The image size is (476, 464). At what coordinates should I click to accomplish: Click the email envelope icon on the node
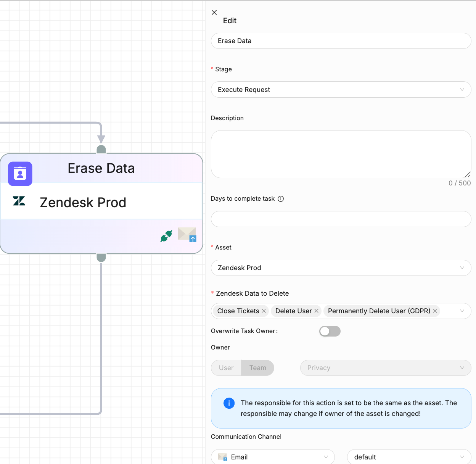click(x=187, y=235)
